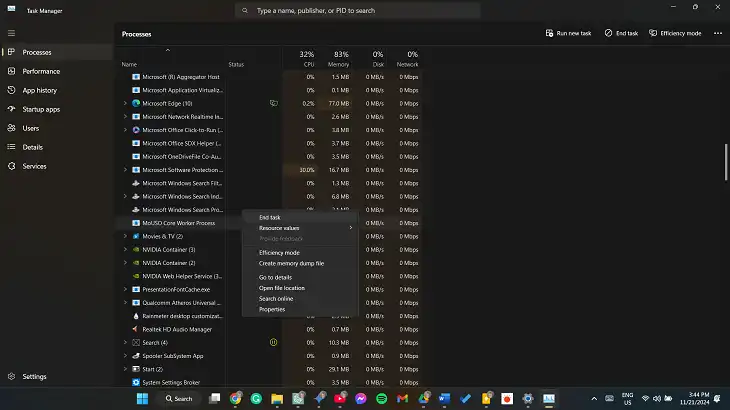Expand NVIDIA Container (2) group

pyautogui.click(x=125, y=263)
